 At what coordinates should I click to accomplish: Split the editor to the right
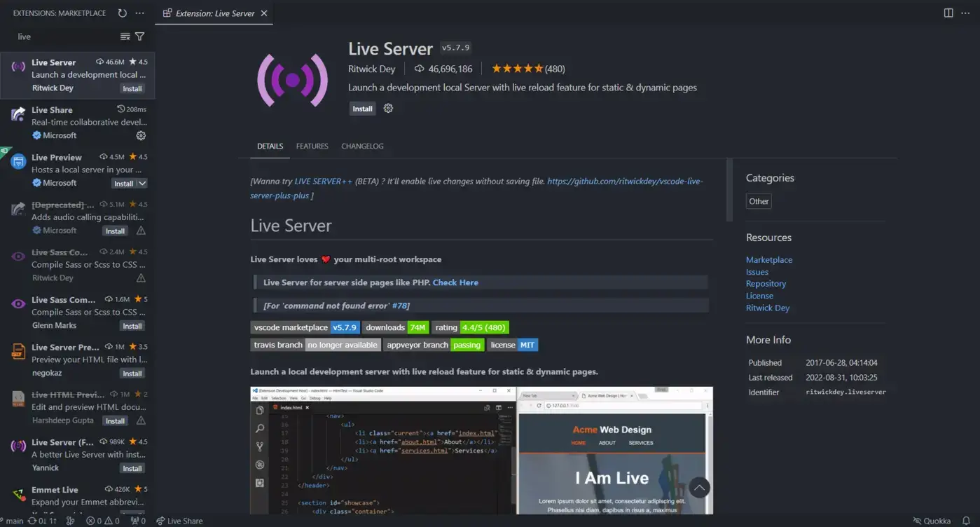pyautogui.click(x=948, y=13)
